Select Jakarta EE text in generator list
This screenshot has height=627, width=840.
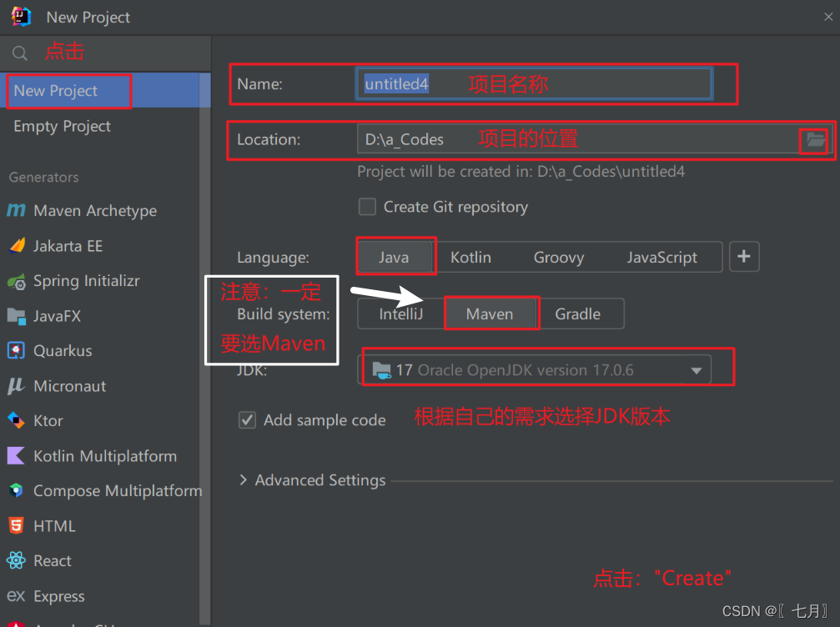tap(68, 246)
